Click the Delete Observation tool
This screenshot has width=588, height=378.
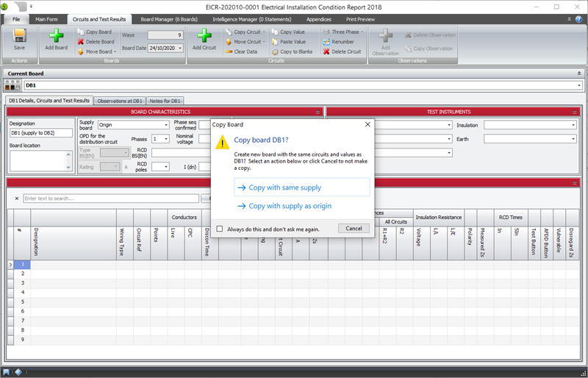(x=430, y=35)
